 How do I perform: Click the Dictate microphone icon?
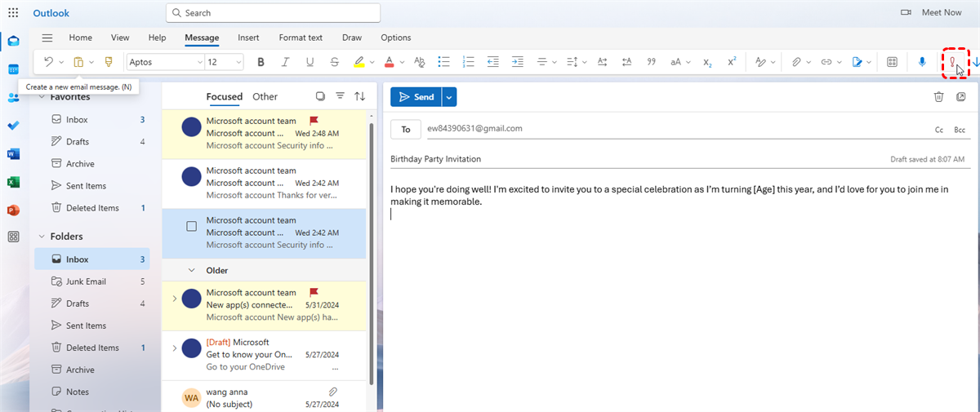[922, 62]
